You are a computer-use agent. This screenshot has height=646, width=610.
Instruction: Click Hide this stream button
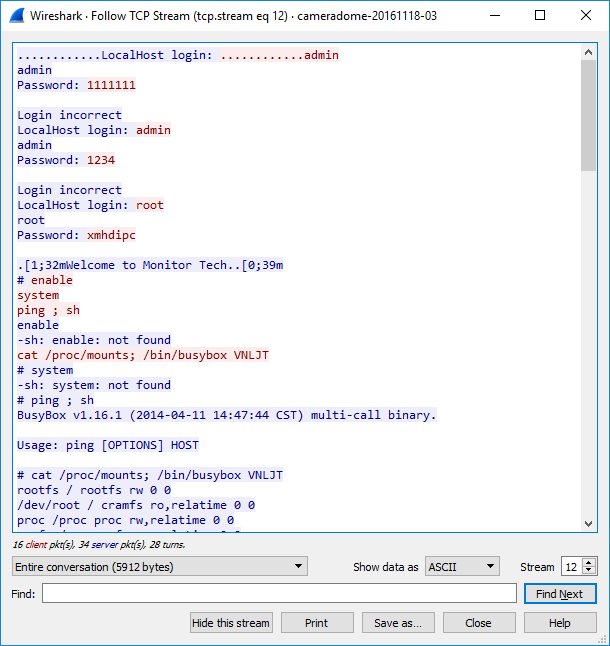point(231,623)
